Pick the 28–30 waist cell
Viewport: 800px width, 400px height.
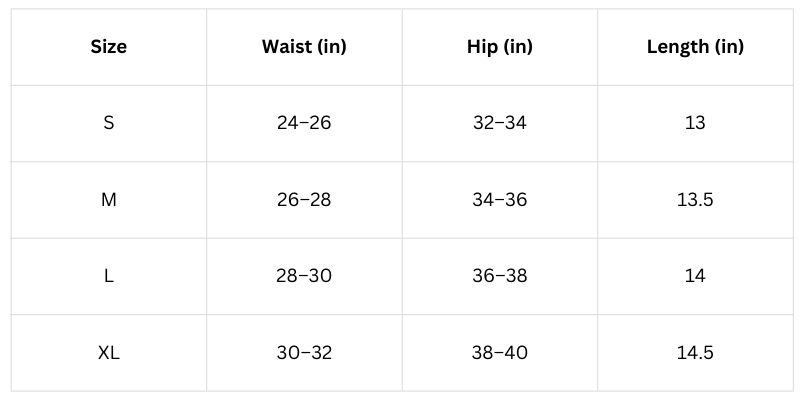pos(304,276)
